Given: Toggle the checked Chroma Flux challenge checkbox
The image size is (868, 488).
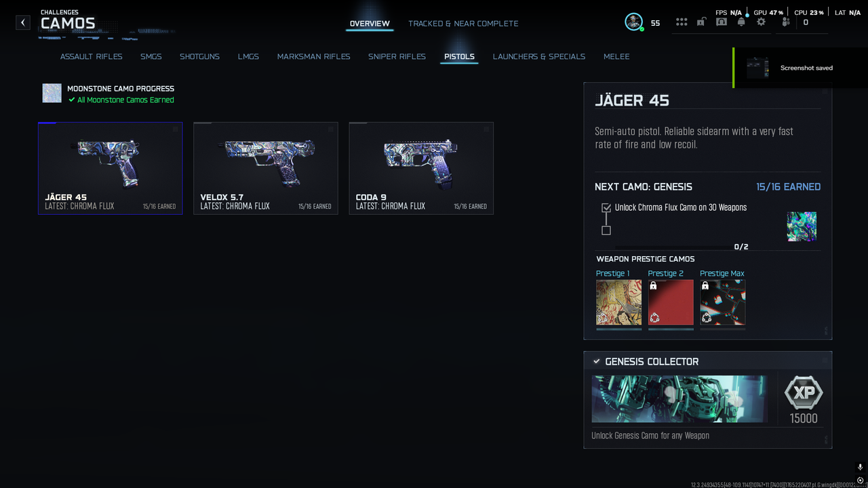Looking at the screenshot, I should (x=606, y=207).
